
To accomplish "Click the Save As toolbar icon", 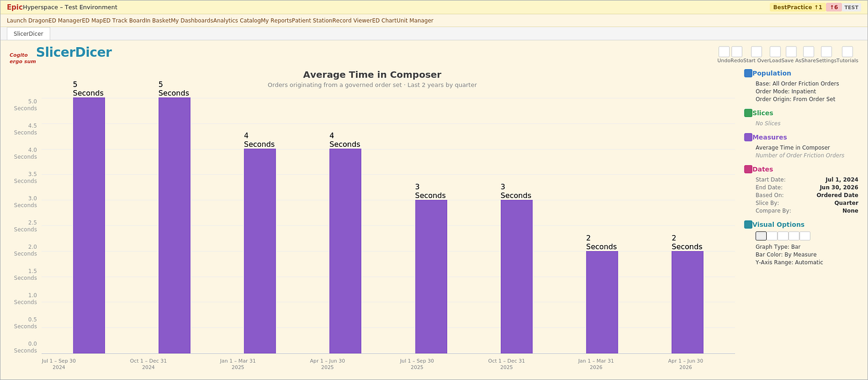I will 791,52.
